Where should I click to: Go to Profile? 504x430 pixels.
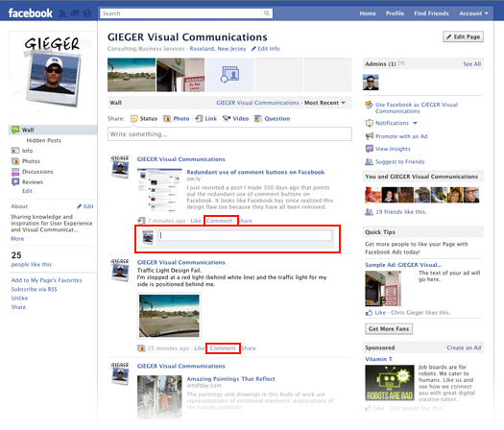pos(395,13)
